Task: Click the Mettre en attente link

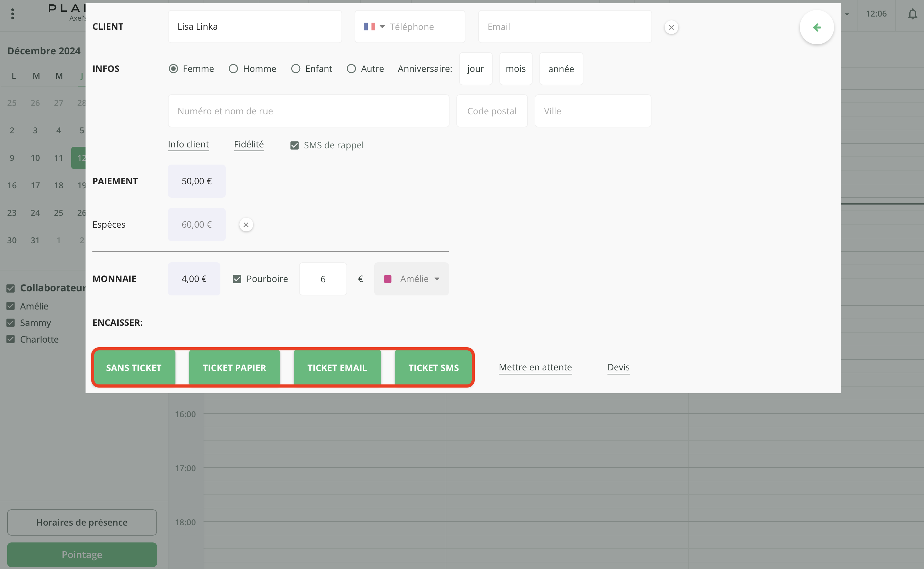Action: click(535, 367)
